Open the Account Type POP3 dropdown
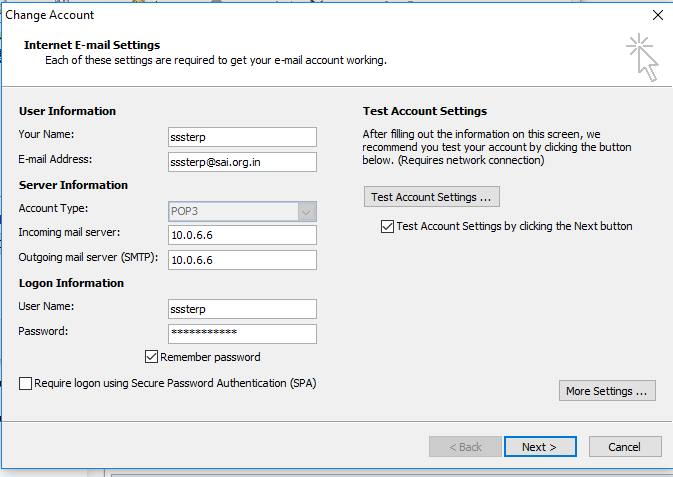The image size is (673, 477). (307, 211)
